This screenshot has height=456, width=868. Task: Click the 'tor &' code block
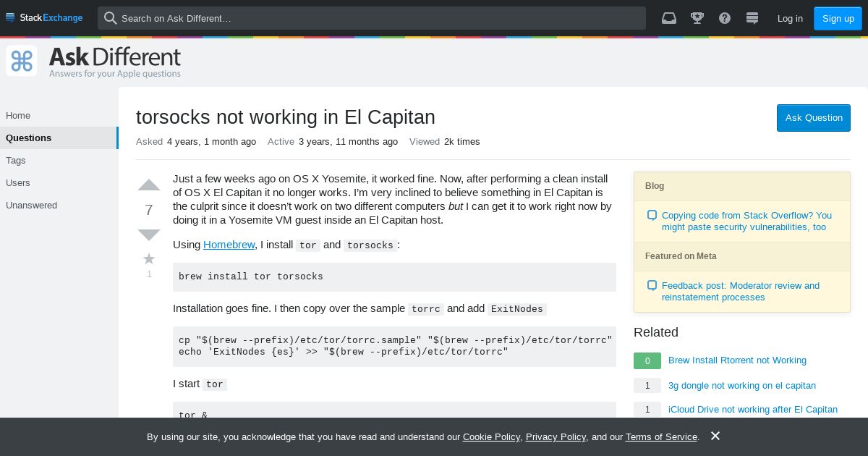click(x=394, y=410)
